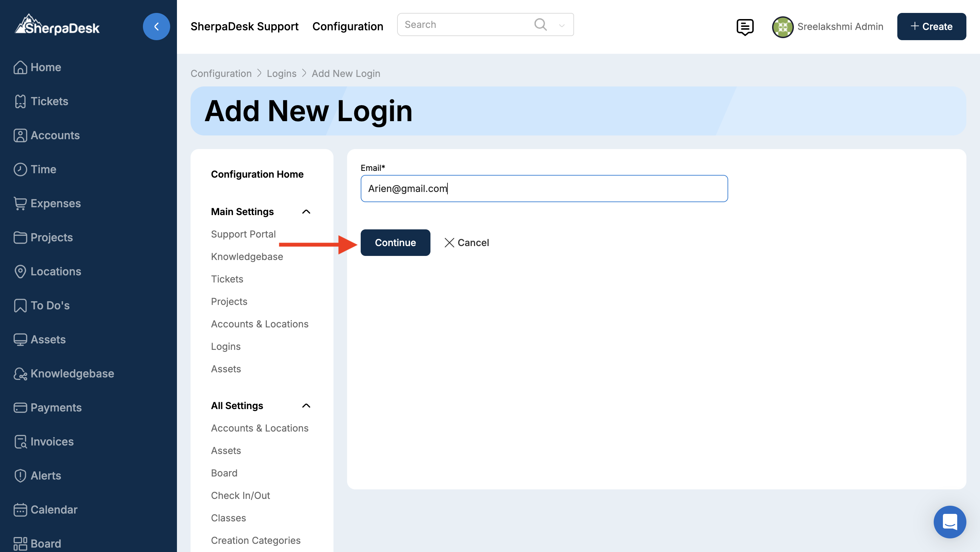
Task: Click the Create button
Action: pos(931,27)
